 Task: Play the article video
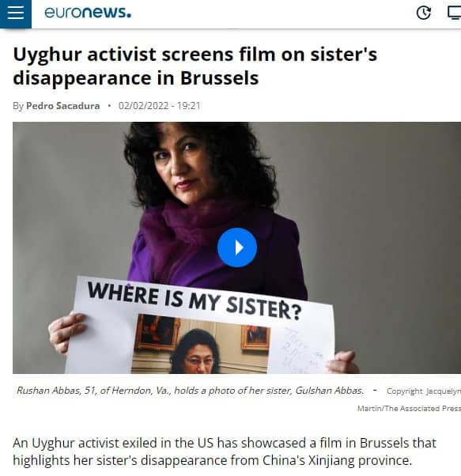[237, 247]
